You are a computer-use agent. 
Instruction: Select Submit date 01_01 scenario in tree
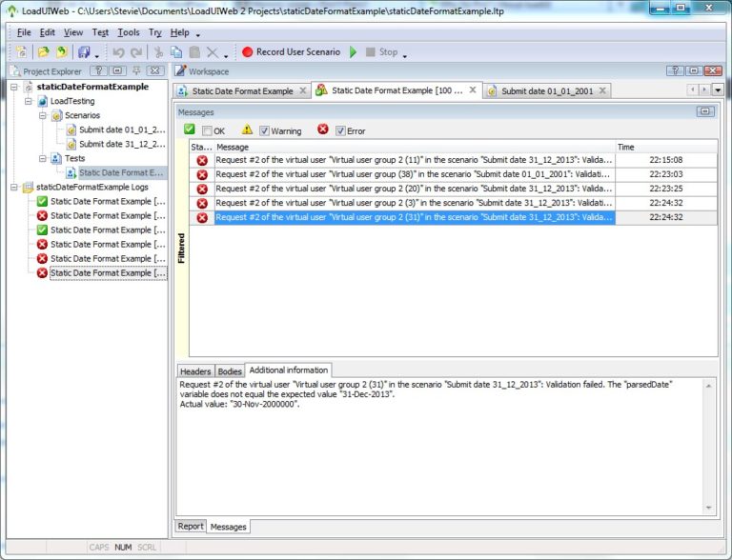122,130
